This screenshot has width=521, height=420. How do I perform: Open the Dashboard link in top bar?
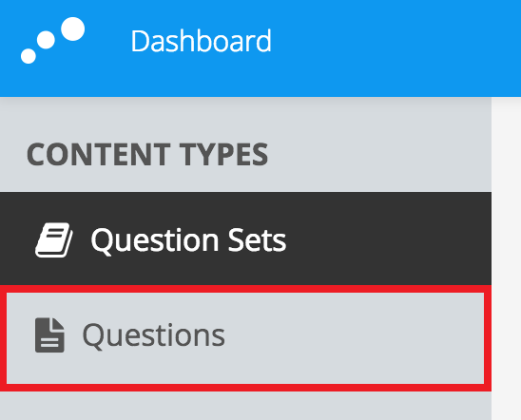click(202, 41)
